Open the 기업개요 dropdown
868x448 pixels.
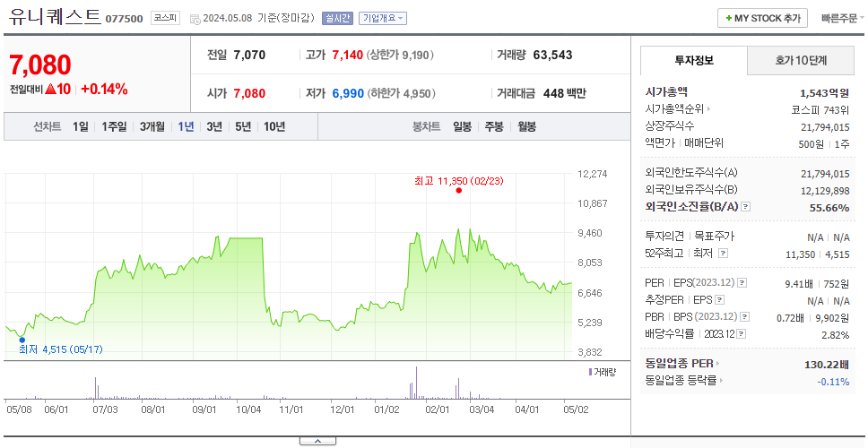(383, 18)
